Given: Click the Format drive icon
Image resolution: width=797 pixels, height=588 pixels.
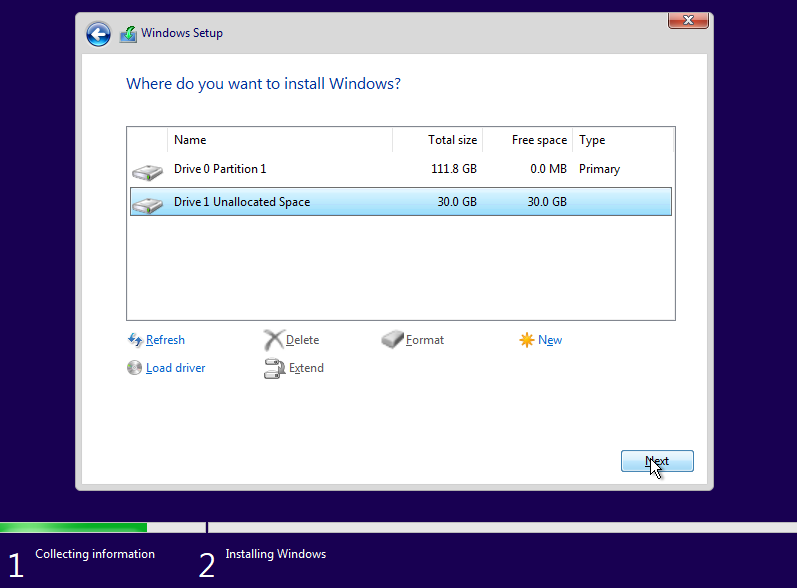Looking at the screenshot, I should pyautogui.click(x=392, y=339).
